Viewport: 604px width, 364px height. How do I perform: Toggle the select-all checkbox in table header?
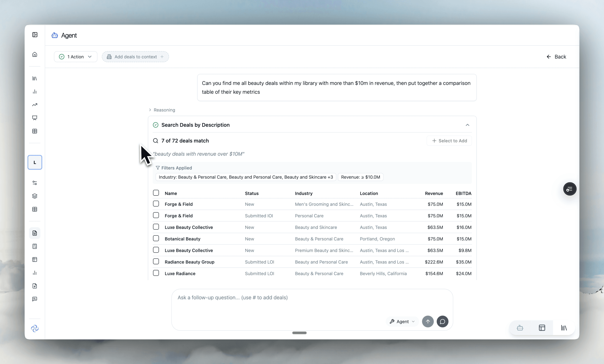click(156, 193)
